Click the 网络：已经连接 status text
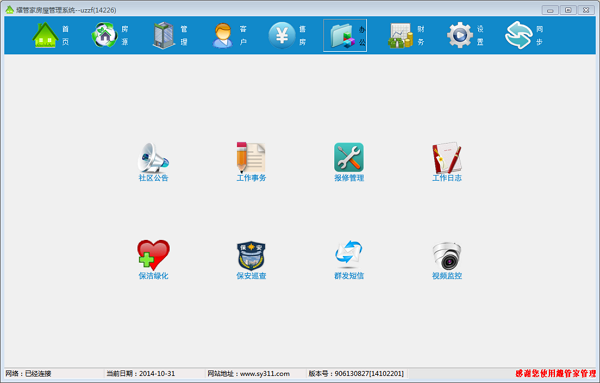The image size is (600, 383). pos(28,373)
